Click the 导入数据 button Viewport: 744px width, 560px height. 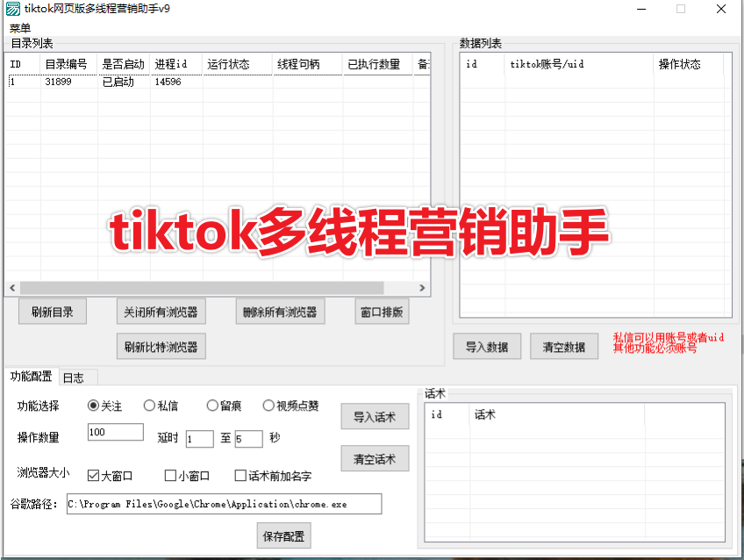point(487,345)
